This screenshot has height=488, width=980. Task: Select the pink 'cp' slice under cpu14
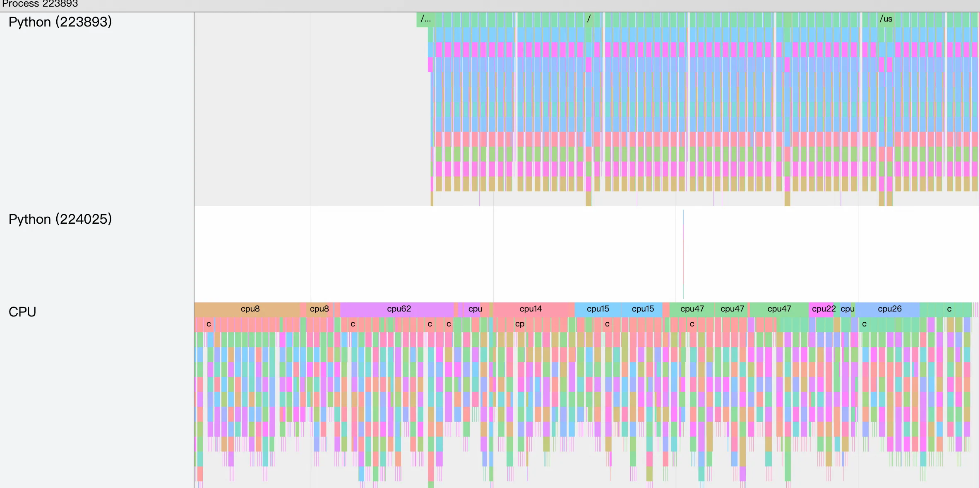[520, 324]
